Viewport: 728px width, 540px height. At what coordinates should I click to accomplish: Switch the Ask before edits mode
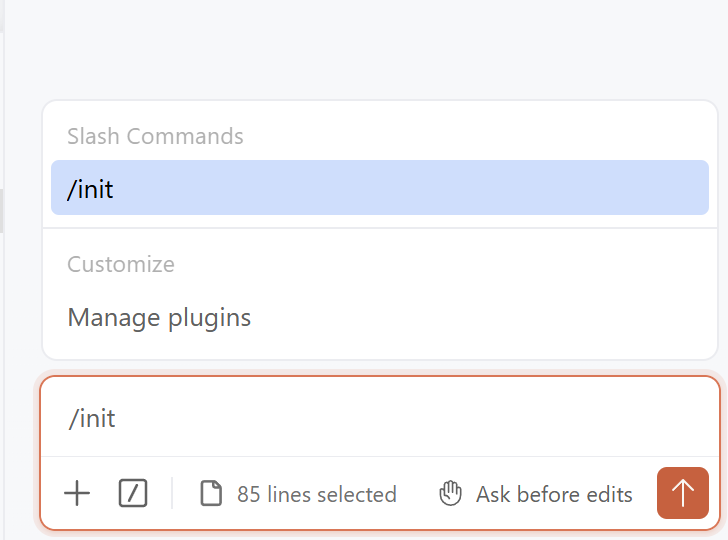click(535, 494)
